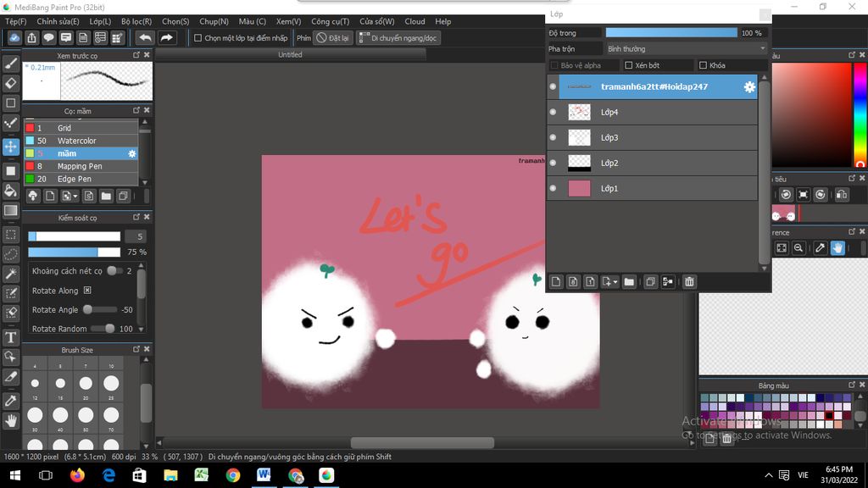Click the export/share icon in the toolbar
This screenshot has height=488, width=868.
pos(31,37)
